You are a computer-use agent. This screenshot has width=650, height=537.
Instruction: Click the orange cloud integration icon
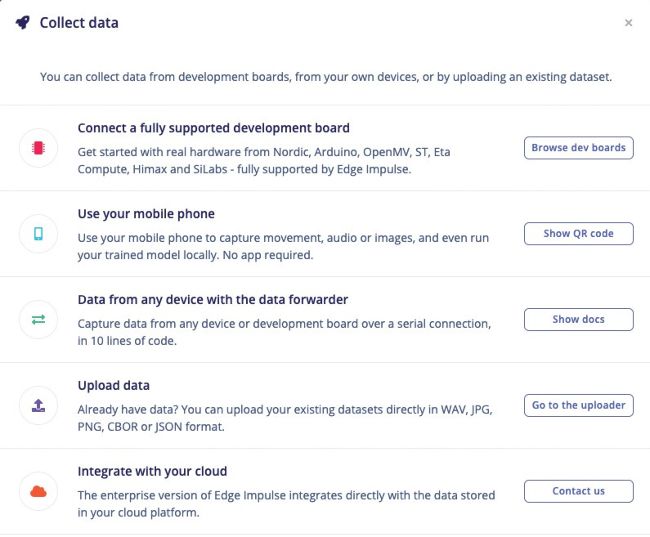pyautogui.click(x=38, y=491)
